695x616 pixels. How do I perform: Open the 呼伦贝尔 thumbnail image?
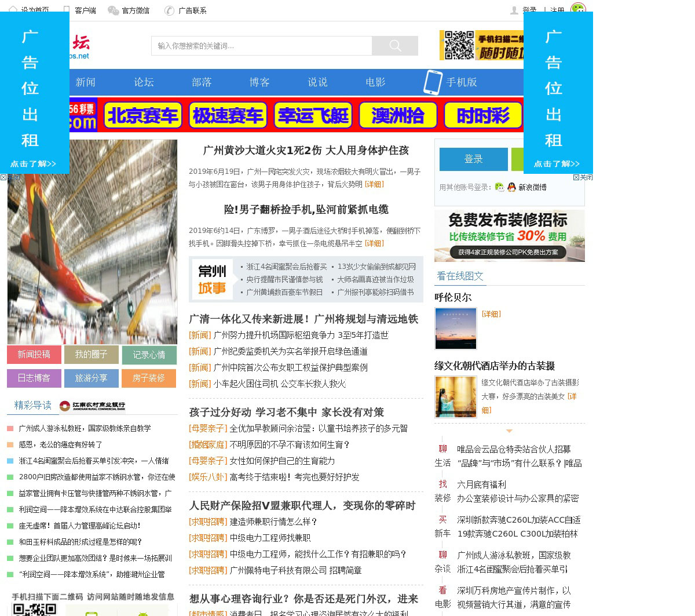pos(456,329)
